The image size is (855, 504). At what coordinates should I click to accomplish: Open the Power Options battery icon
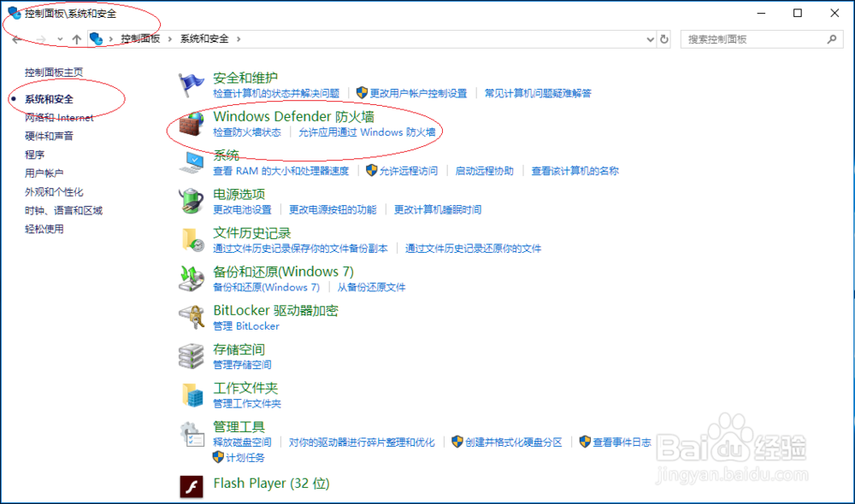point(192,201)
